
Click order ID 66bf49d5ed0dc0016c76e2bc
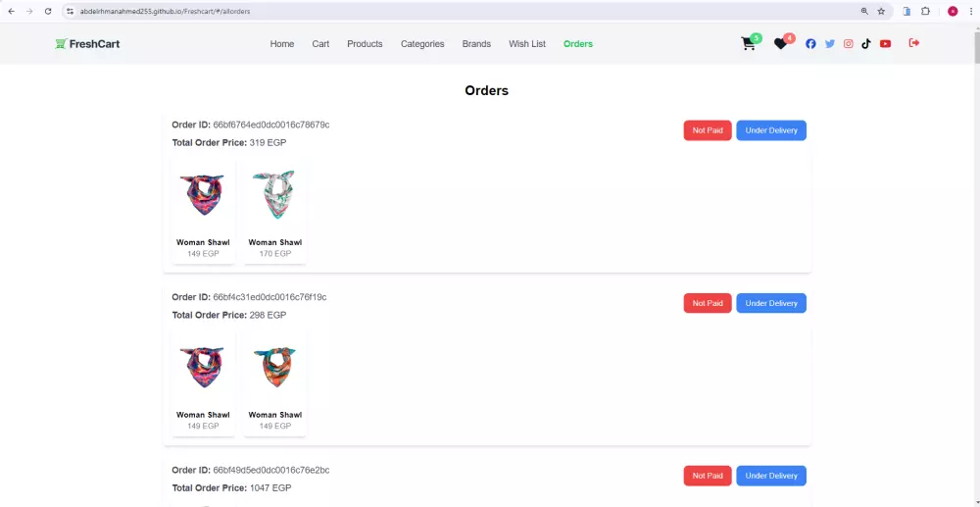point(271,470)
